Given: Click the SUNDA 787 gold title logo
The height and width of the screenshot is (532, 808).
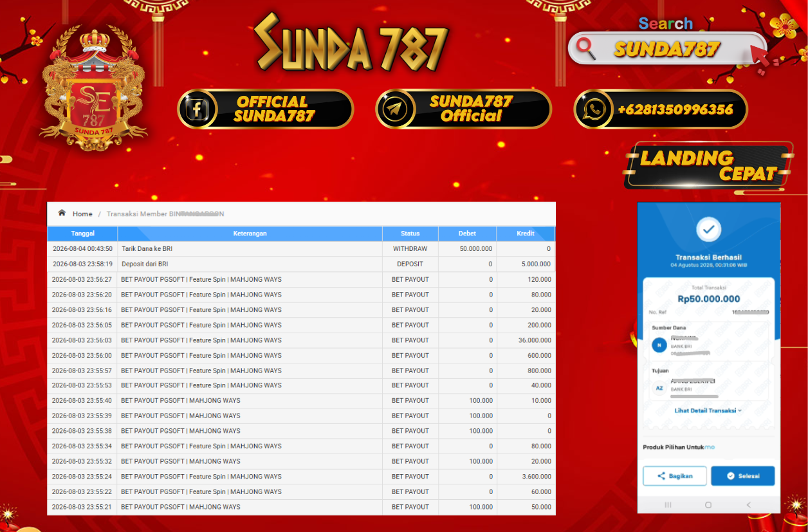Looking at the screenshot, I should (351, 42).
